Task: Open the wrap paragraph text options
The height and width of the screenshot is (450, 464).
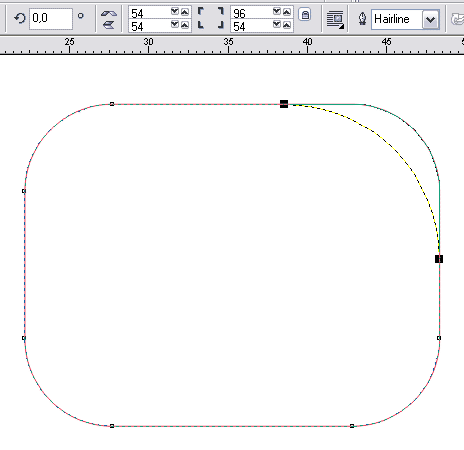Action: tap(335, 20)
